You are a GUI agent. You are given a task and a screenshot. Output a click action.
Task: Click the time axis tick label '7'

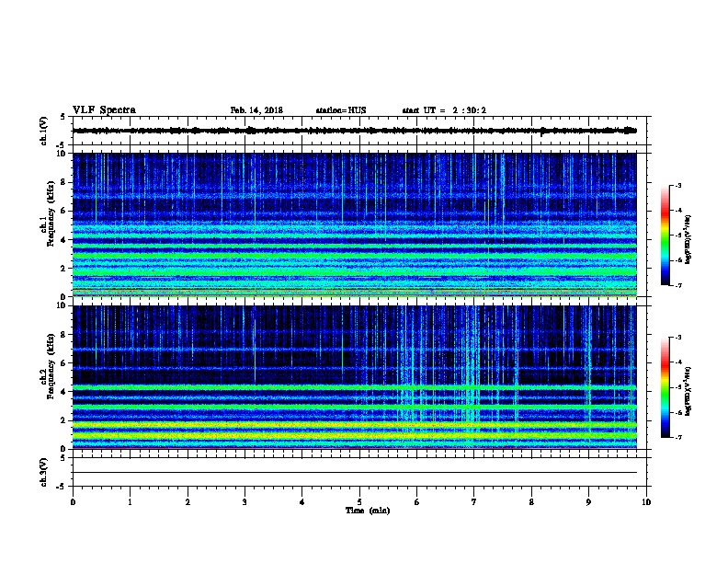pos(474,502)
